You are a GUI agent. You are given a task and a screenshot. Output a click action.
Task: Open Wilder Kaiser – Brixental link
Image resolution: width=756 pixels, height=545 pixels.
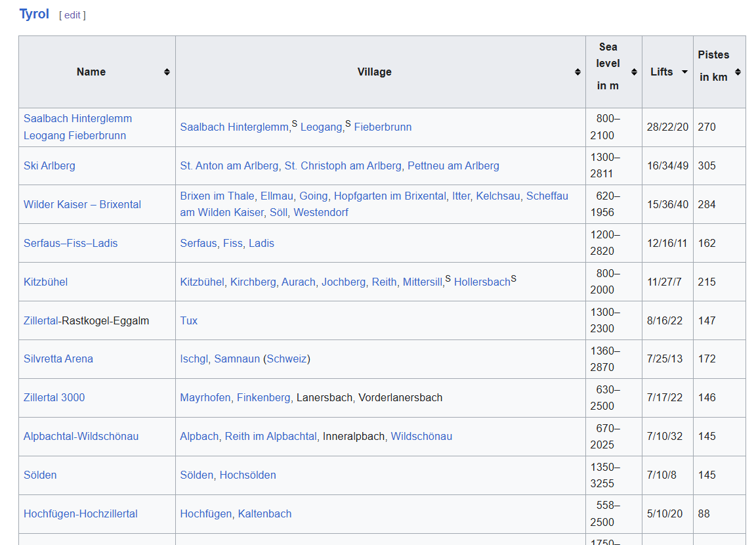[83, 204]
